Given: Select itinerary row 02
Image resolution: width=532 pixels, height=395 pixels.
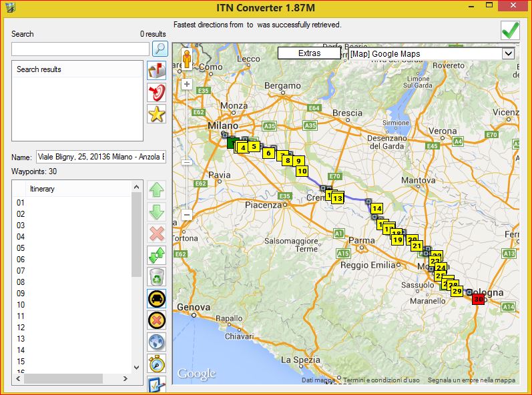Looking at the screenshot, I should pyautogui.click(x=72, y=214).
